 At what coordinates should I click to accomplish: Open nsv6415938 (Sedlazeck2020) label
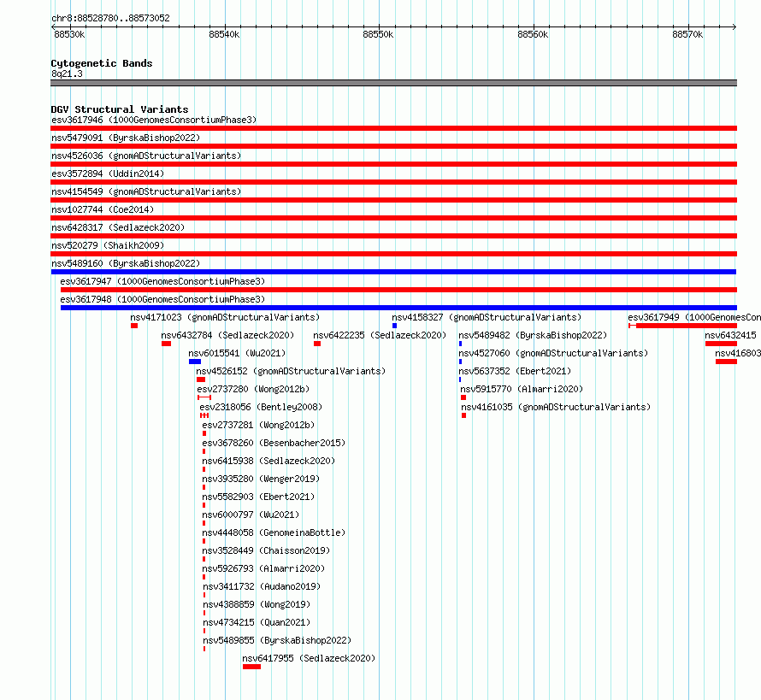[268, 461]
